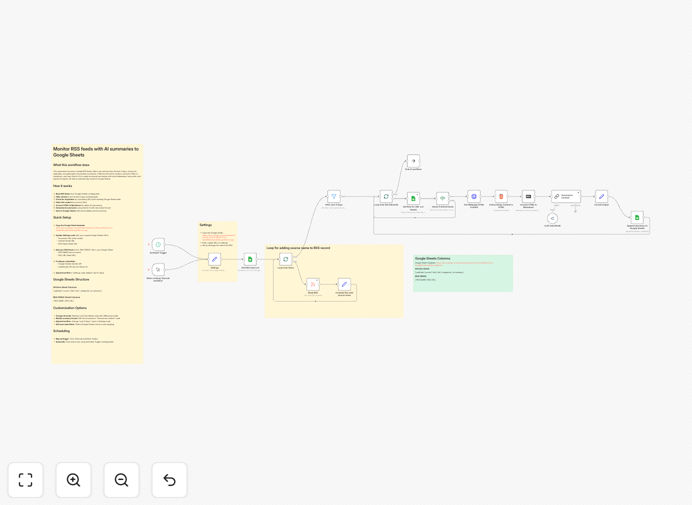Screen dimensions: 692x505
Task: Select the loop node in RSS sticky
Action: click(286, 259)
